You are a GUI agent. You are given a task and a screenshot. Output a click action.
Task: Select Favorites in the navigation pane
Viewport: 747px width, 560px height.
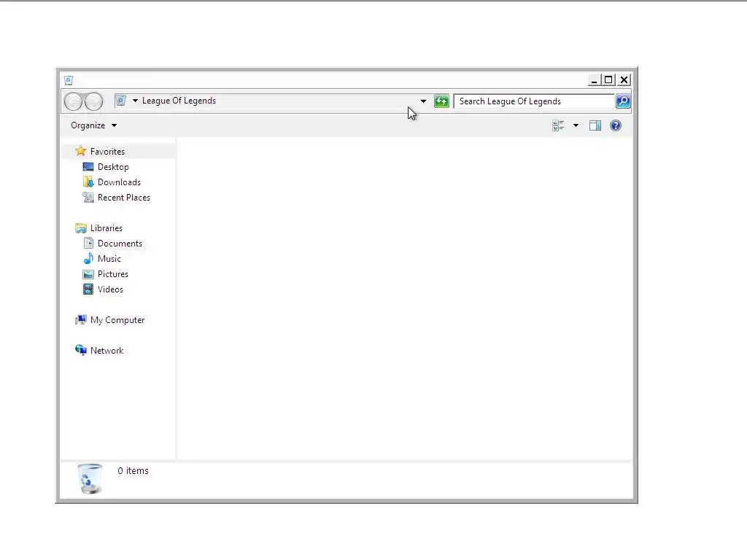pos(107,152)
